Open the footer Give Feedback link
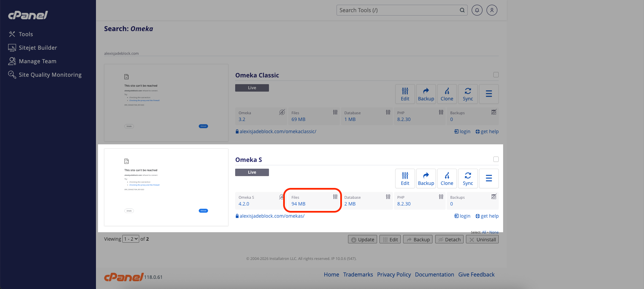644x289 pixels. [476, 274]
